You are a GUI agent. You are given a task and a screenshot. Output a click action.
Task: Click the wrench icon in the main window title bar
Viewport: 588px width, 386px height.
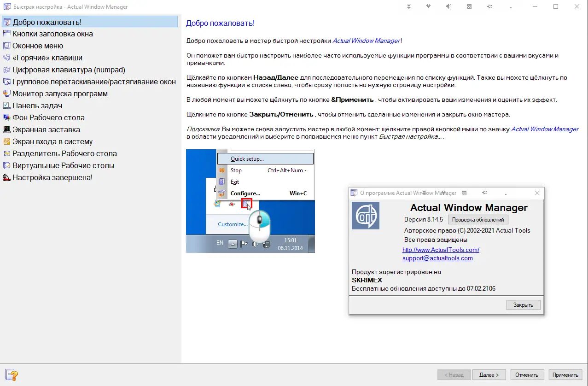429,7
